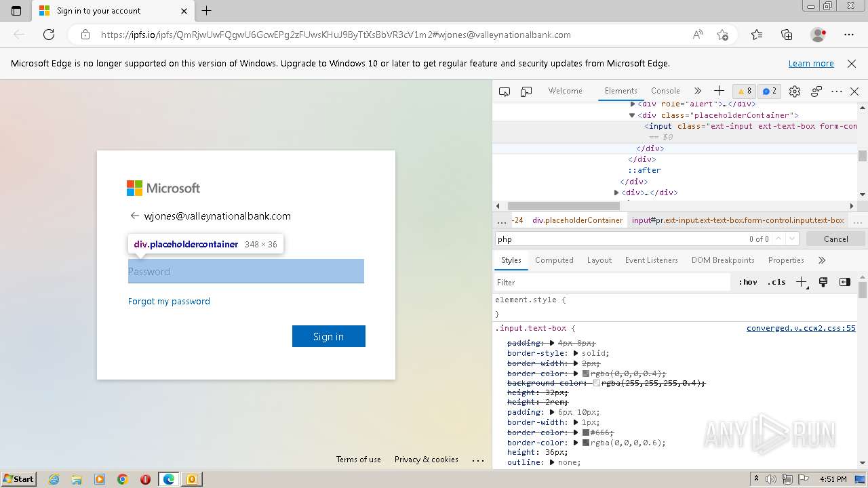This screenshot has height=488, width=868.
Task: Open DevTools settings gear
Action: point(795,91)
